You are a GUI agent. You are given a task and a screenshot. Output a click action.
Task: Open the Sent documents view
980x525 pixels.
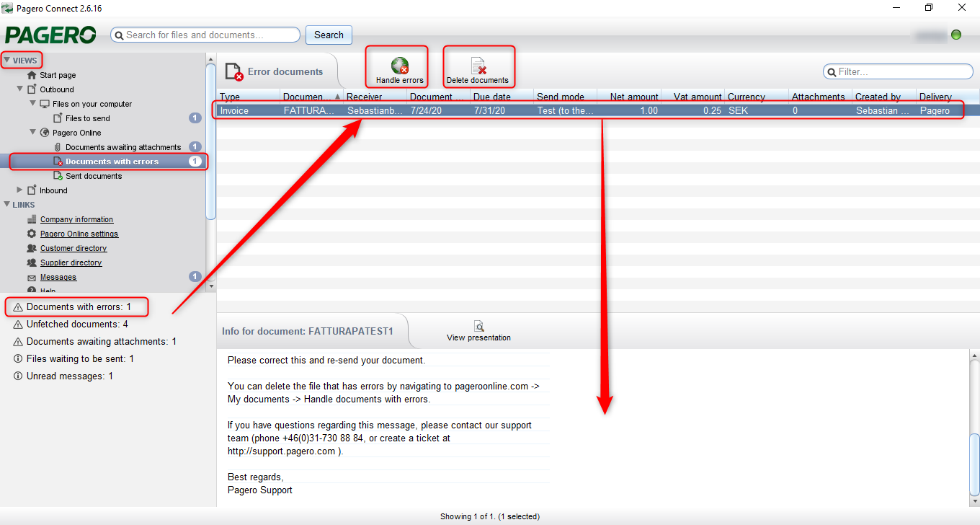[94, 176]
